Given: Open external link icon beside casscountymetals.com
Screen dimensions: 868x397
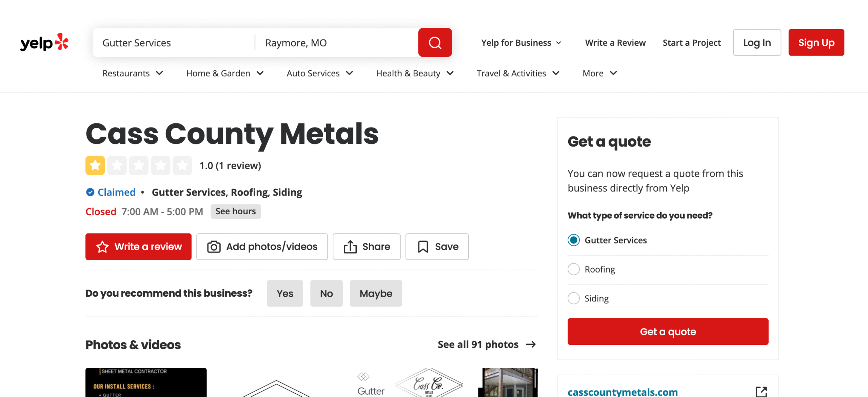Looking at the screenshot, I should 761,392.
